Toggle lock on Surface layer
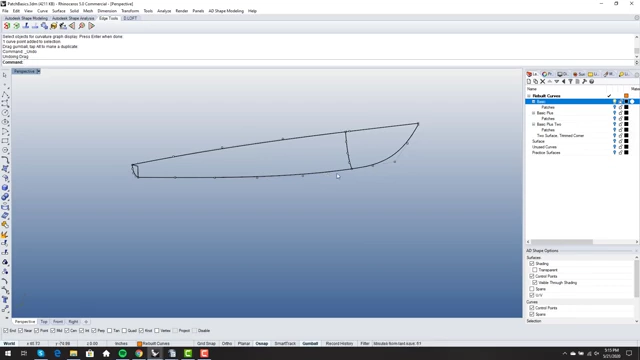The height and width of the screenshot is (360, 640). coord(620,141)
